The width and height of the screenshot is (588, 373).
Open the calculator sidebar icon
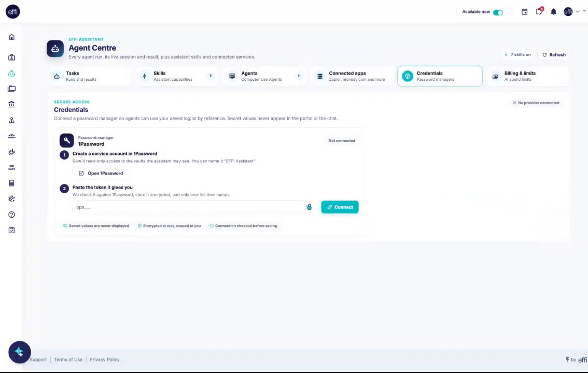click(x=11, y=183)
